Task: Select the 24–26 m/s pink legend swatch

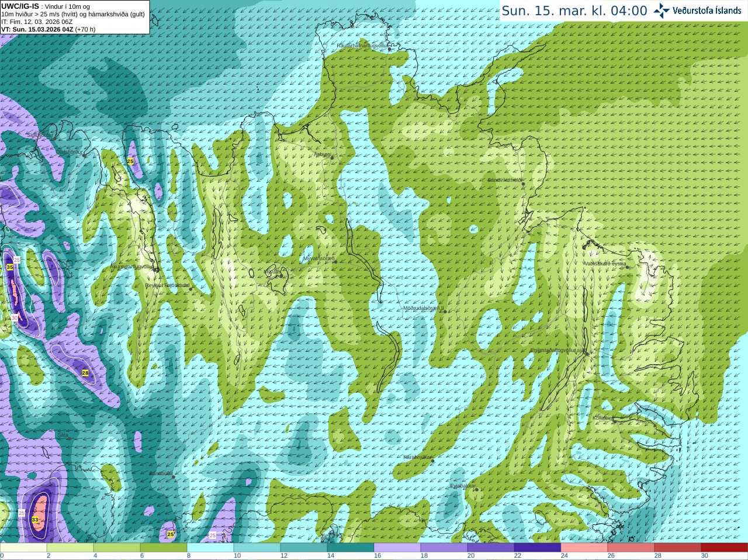Action: pos(584,548)
